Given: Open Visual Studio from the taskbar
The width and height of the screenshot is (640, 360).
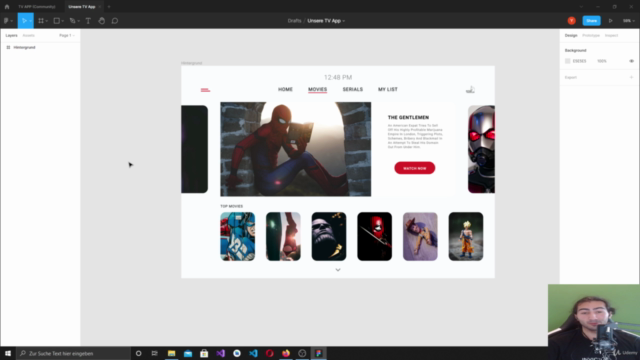Looking at the screenshot, I should [x=220, y=353].
